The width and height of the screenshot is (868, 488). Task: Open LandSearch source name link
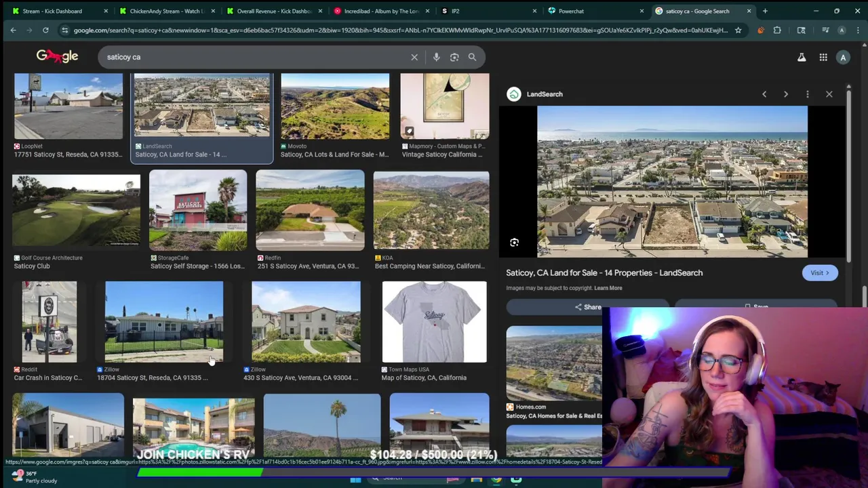pyautogui.click(x=545, y=94)
